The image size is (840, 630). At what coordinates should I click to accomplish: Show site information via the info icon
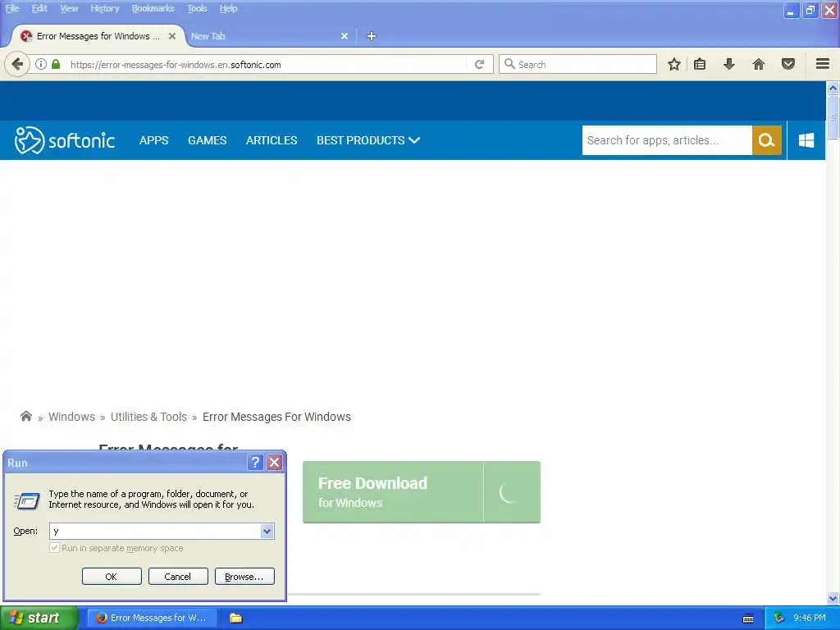41,64
